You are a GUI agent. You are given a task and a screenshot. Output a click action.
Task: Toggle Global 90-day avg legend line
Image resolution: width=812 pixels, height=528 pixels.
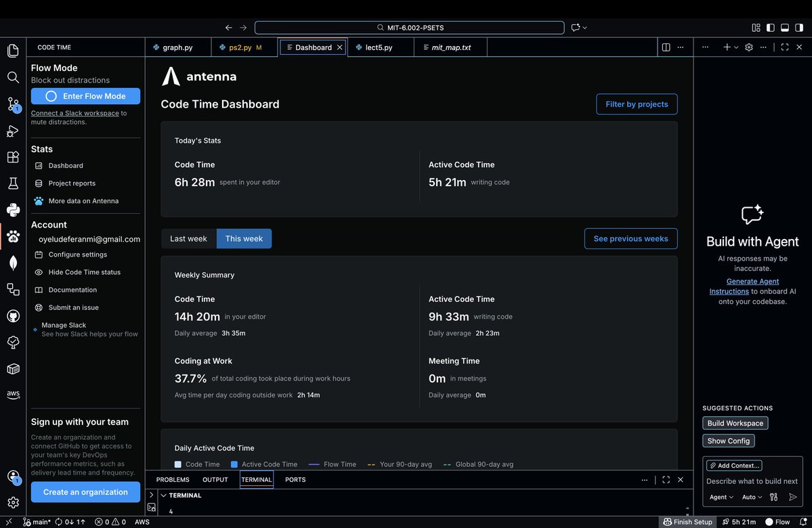point(479,464)
